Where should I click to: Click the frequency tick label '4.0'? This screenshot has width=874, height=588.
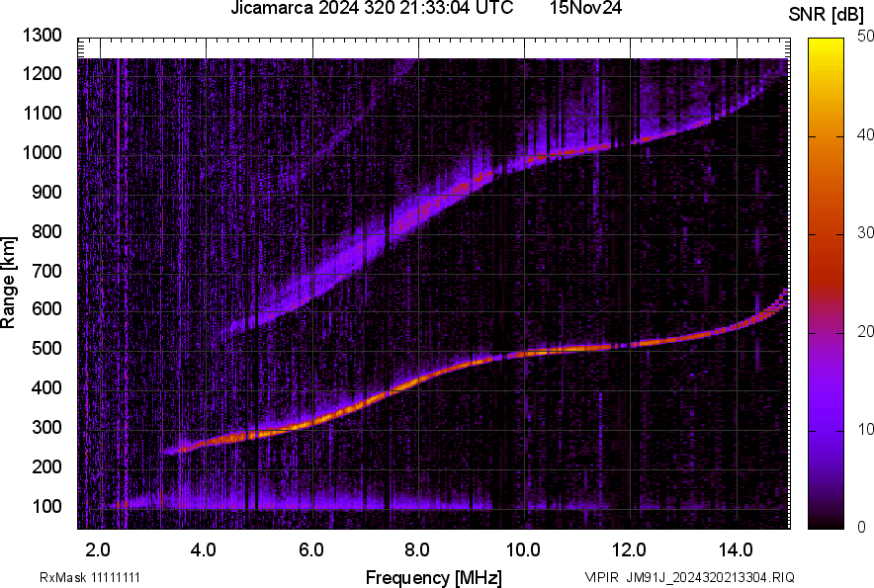tap(204, 550)
